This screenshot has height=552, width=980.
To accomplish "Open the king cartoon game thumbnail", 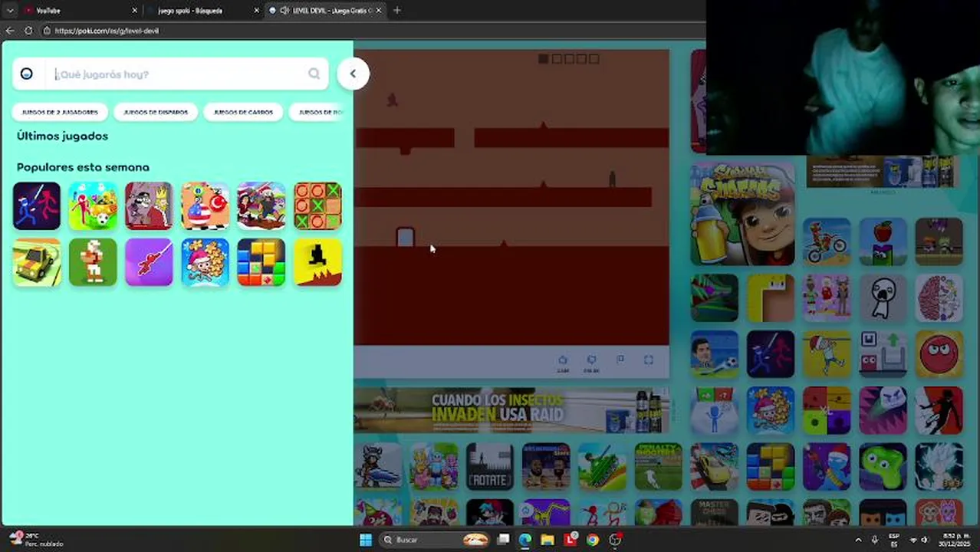I will [x=149, y=206].
